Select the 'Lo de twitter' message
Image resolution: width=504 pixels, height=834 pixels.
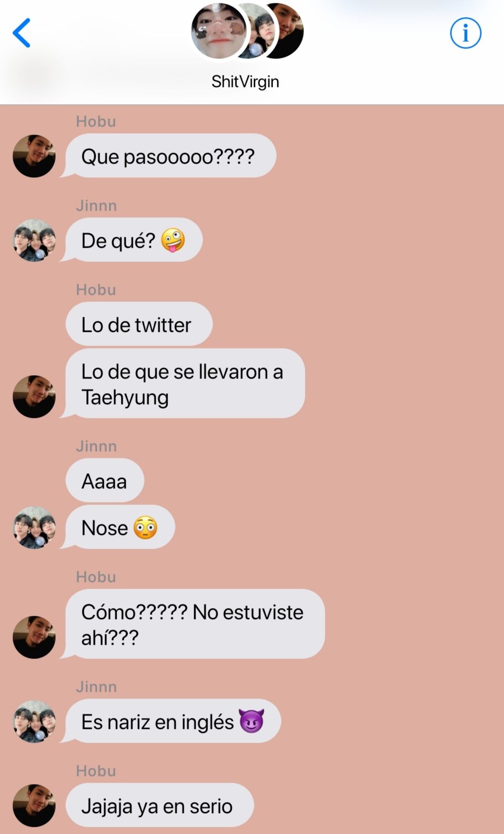pos(139,324)
